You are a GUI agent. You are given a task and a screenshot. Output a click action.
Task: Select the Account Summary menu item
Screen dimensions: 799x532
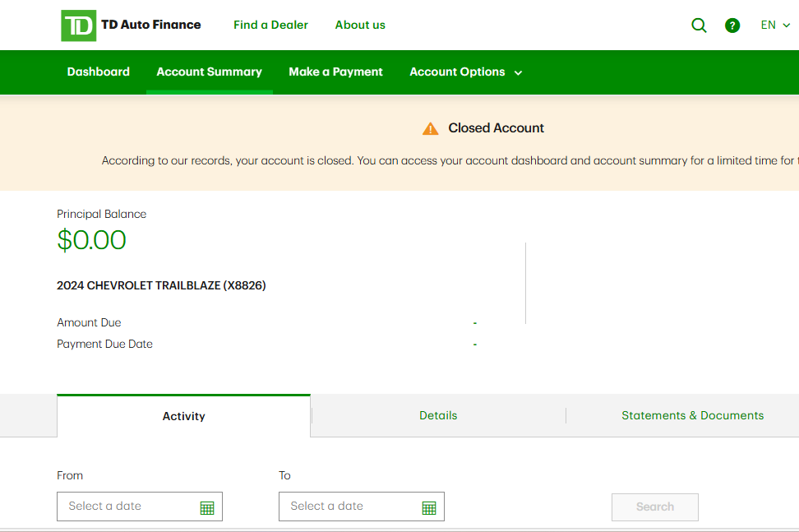coord(209,72)
